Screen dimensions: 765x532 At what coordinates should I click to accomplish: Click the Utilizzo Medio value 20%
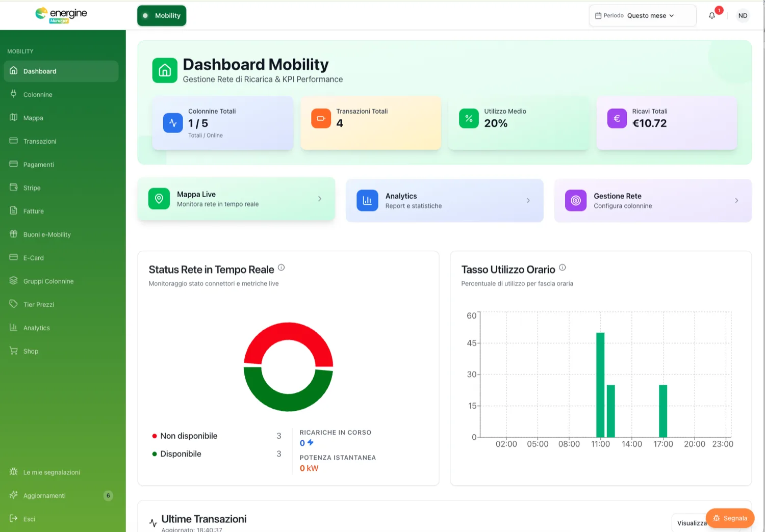pyautogui.click(x=496, y=123)
